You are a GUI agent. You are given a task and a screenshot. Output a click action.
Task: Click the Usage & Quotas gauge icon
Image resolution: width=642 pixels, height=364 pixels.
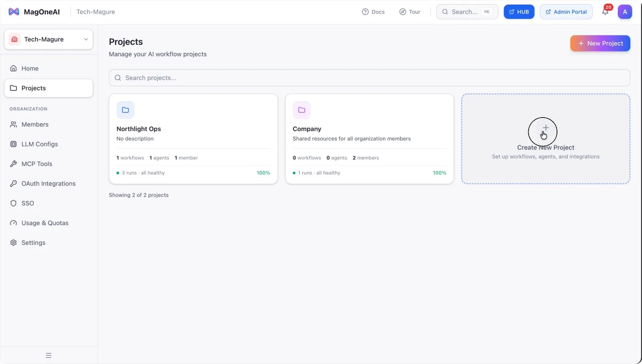click(x=13, y=223)
